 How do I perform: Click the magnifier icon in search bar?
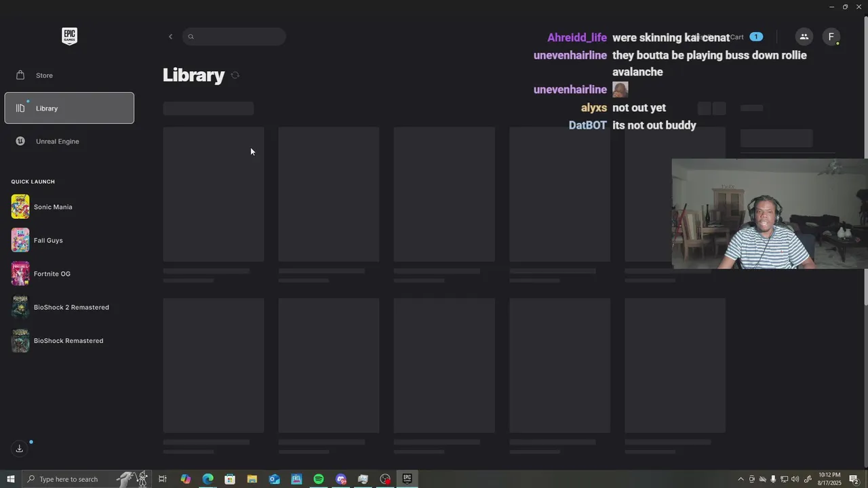[191, 37]
